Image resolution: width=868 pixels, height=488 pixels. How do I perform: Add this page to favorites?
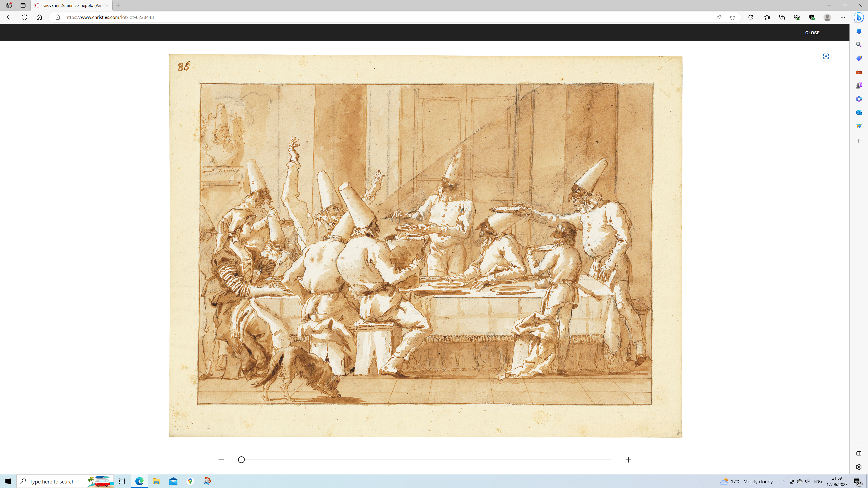click(732, 17)
